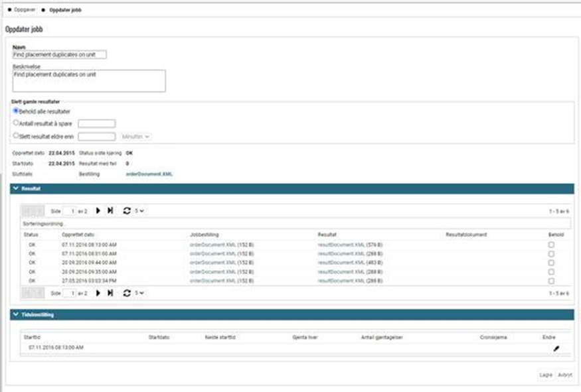The image size is (581, 392).
Task: Click refresh icon in bottom pager
Action: click(x=126, y=293)
